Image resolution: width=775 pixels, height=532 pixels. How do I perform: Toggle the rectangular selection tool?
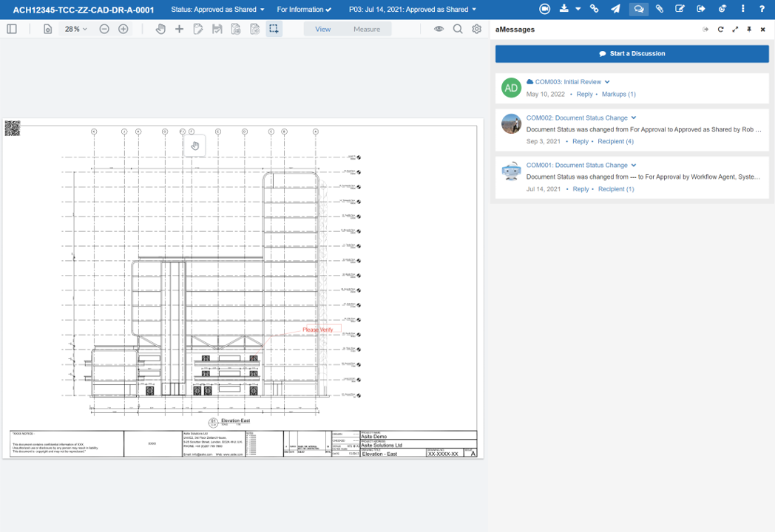[x=274, y=28]
